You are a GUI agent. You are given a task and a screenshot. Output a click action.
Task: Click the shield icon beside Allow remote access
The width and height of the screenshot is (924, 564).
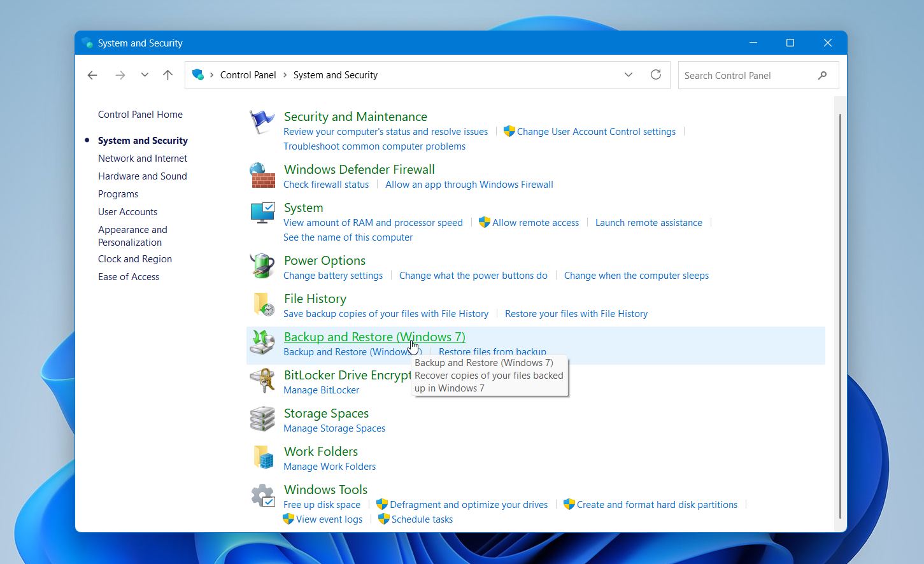point(484,222)
